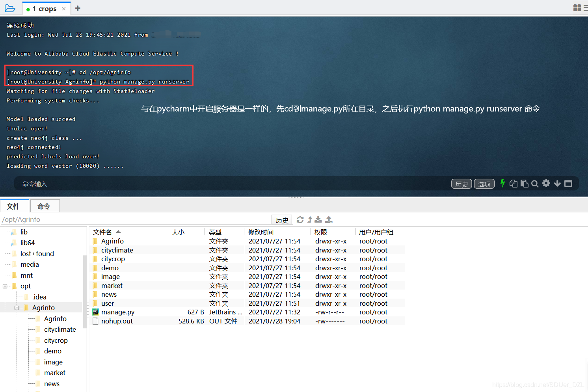The image size is (588, 392).
Task: Collapse the opt folder in tree
Action: coord(5,286)
